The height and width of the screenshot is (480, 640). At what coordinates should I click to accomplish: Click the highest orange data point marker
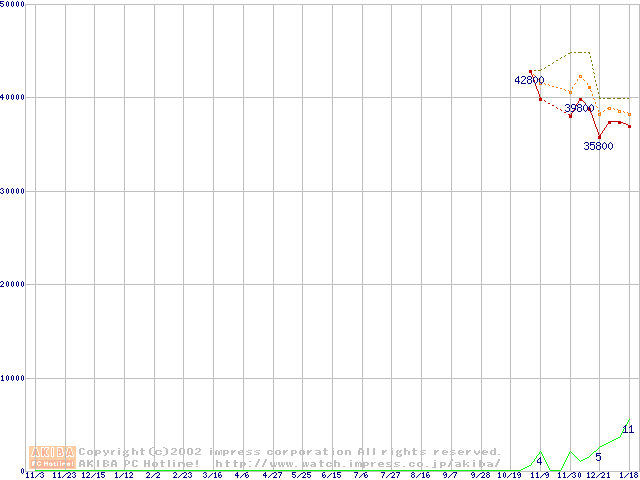(580, 76)
